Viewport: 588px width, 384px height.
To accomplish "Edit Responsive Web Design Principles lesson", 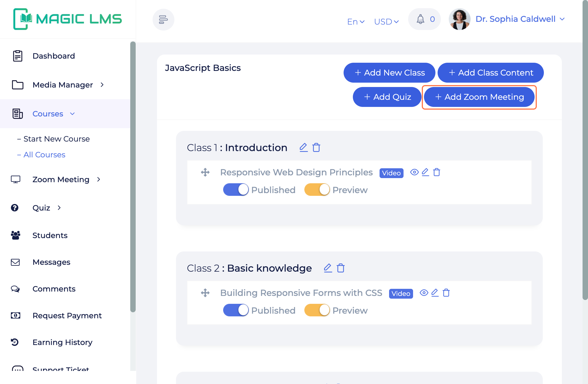I will 425,172.
